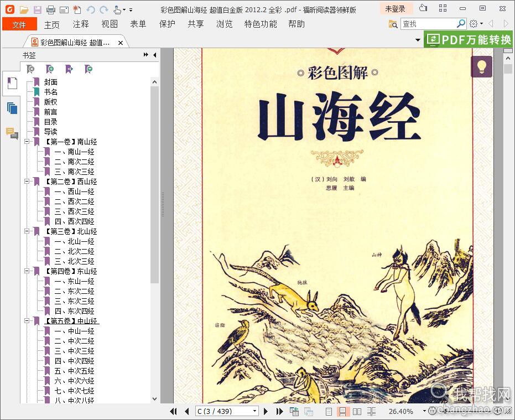The height and width of the screenshot is (420, 515).
Task: Print the document using the printer icon
Action: coord(50,10)
